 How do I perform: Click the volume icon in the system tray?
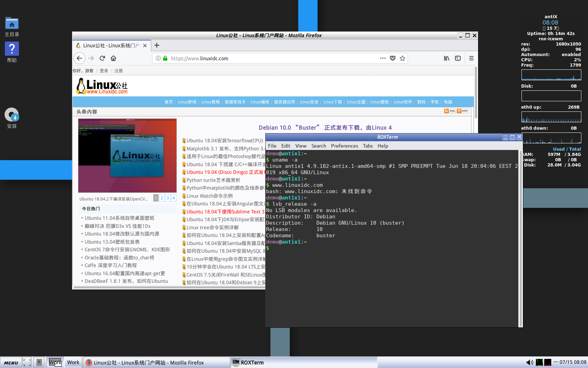pos(530,362)
